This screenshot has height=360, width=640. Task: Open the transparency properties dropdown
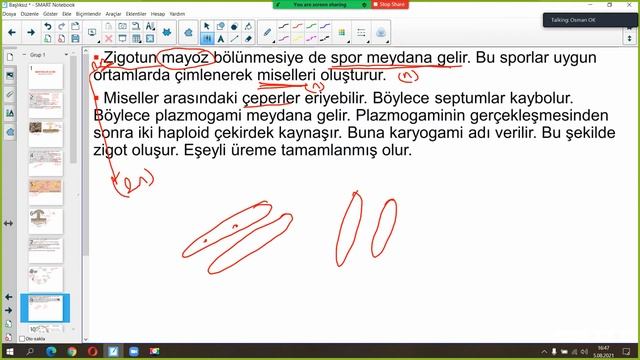coord(381,32)
